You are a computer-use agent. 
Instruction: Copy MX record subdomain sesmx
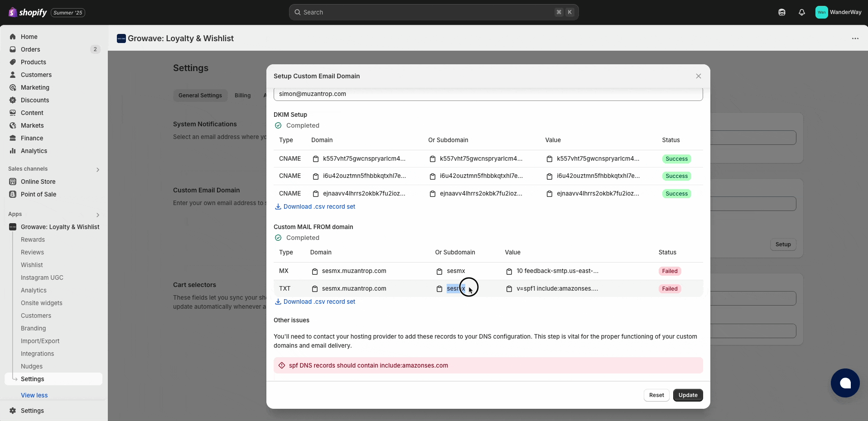tap(439, 271)
